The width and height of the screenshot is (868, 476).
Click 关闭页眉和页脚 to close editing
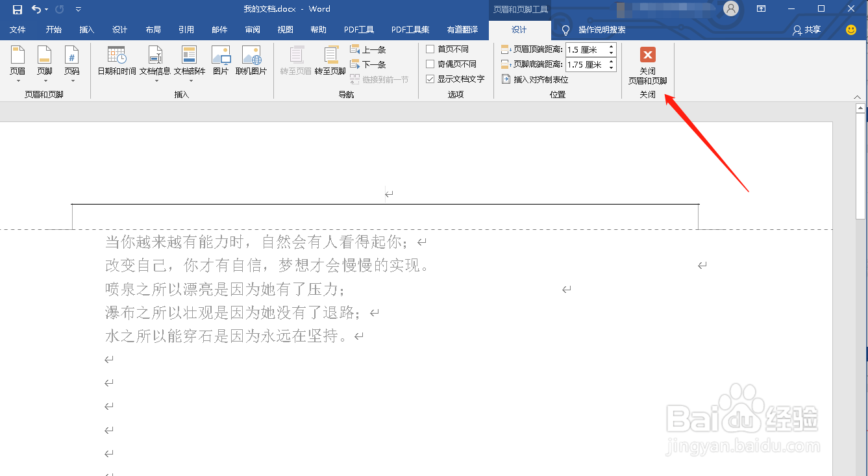coord(647,65)
